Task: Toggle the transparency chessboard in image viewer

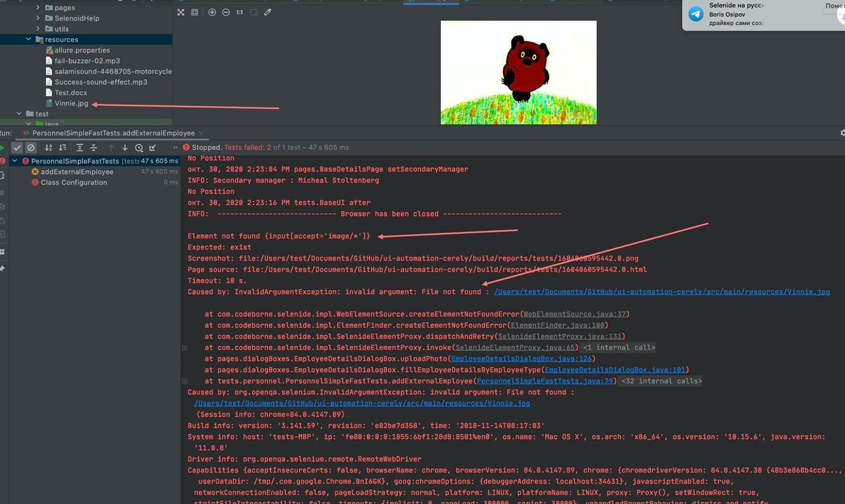Action: tap(181, 12)
